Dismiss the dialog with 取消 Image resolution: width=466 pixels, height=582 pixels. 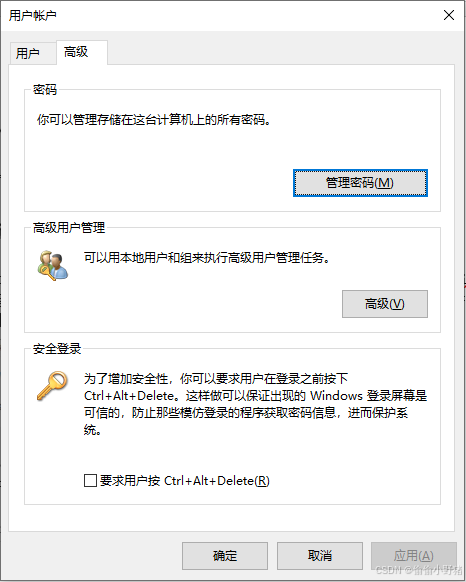pyautogui.click(x=320, y=556)
